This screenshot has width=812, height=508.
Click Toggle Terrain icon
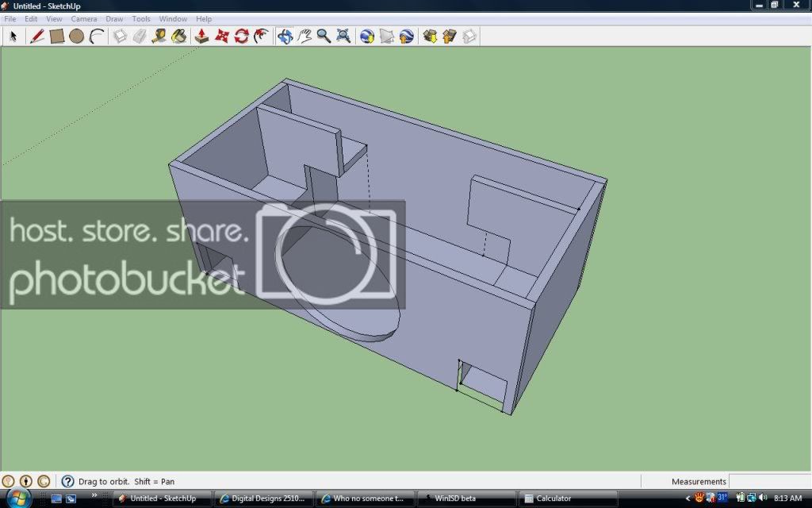(x=387, y=37)
